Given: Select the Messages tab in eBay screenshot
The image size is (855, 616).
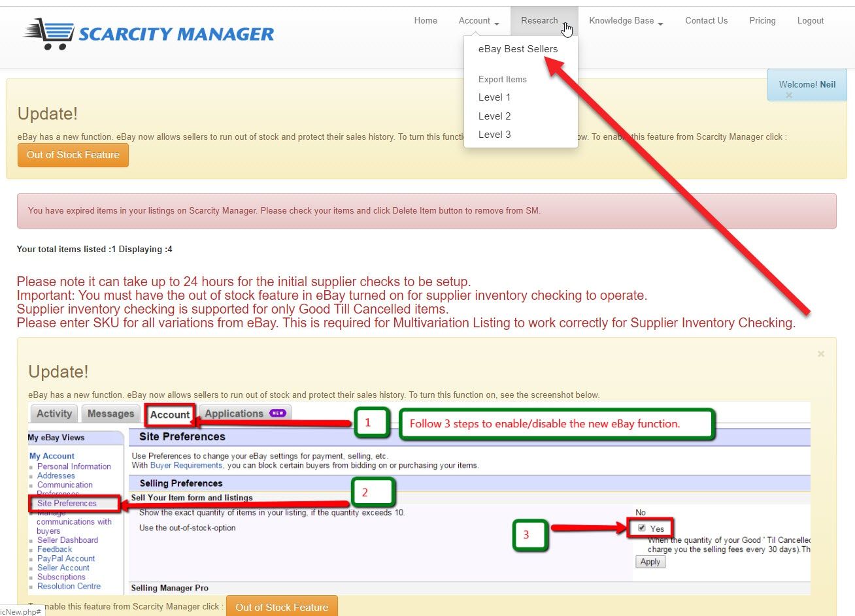Looking at the screenshot, I should 110,413.
